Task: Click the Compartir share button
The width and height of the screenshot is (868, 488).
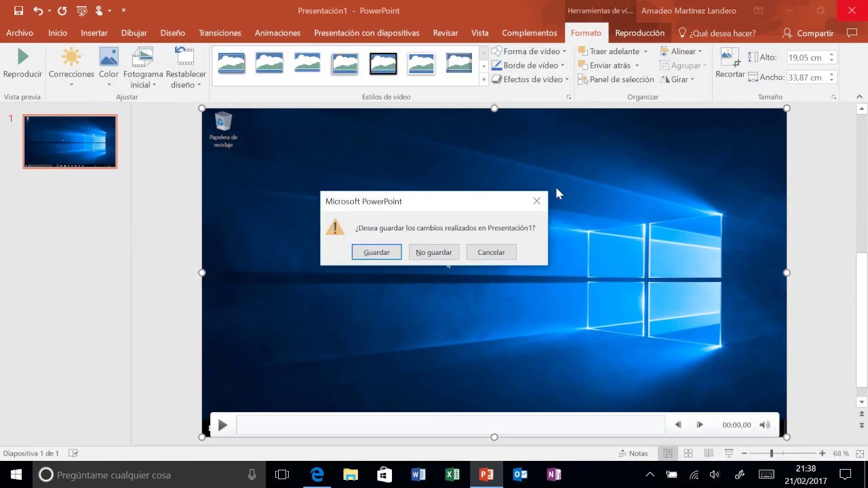Action: (808, 33)
